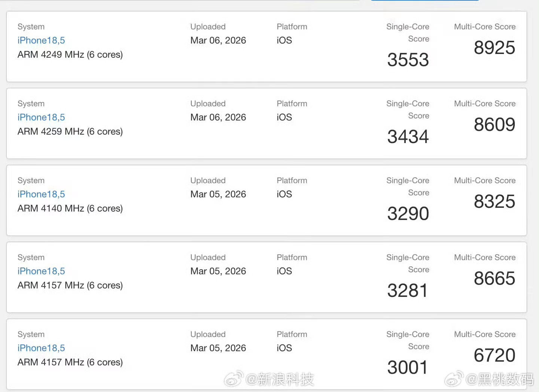Select the multi-core score 6720
The height and width of the screenshot is (392, 539).
[x=494, y=355]
